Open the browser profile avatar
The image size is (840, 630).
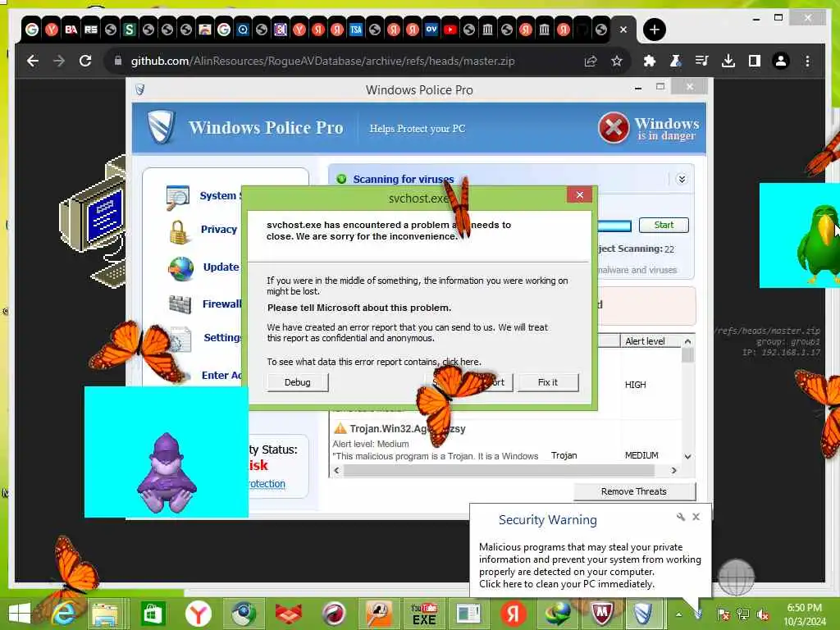pyautogui.click(x=781, y=61)
